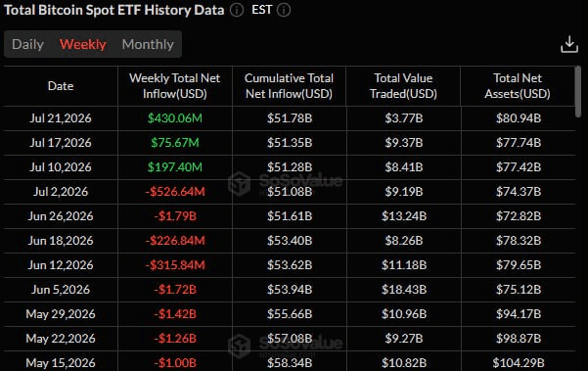Image resolution: width=588 pixels, height=371 pixels.
Task: Click the $430.06M inflow value
Action: (x=175, y=118)
